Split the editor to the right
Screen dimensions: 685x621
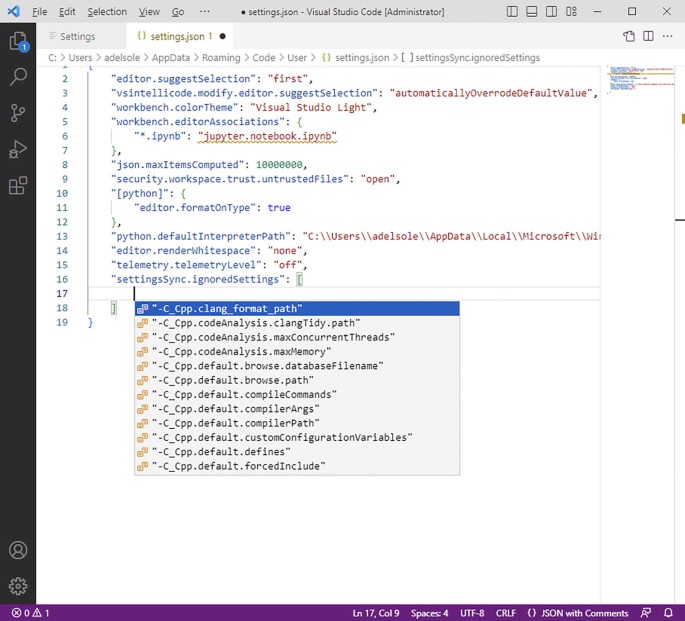click(648, 36)
